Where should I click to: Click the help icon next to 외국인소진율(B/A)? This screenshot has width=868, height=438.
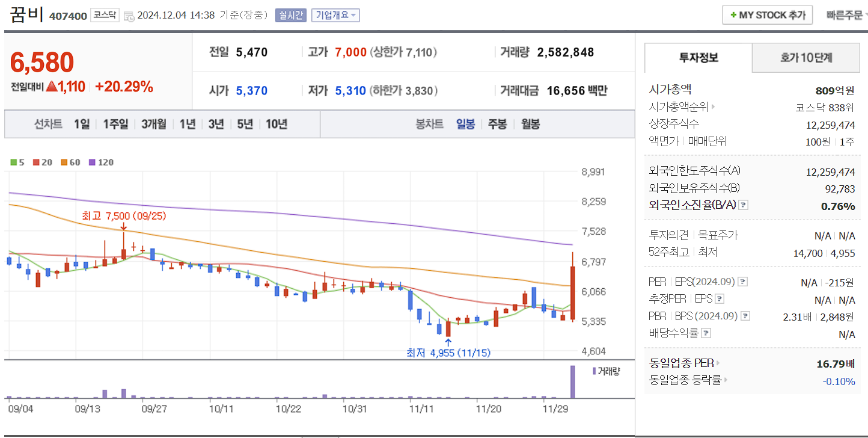click(743, 205)
